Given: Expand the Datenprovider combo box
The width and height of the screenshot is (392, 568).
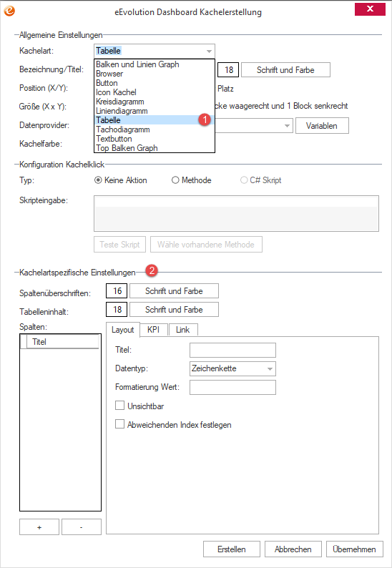Looking at the screenshot, I should click(x=287, y=126).
